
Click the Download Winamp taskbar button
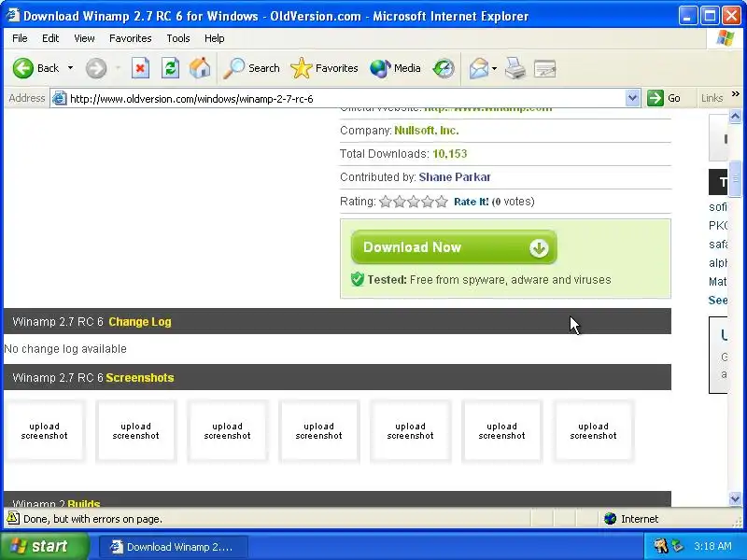click(174, 547)
